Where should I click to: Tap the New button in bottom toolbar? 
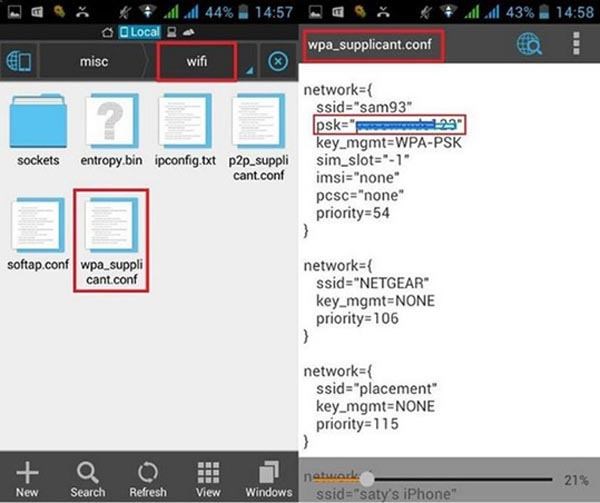27,479
